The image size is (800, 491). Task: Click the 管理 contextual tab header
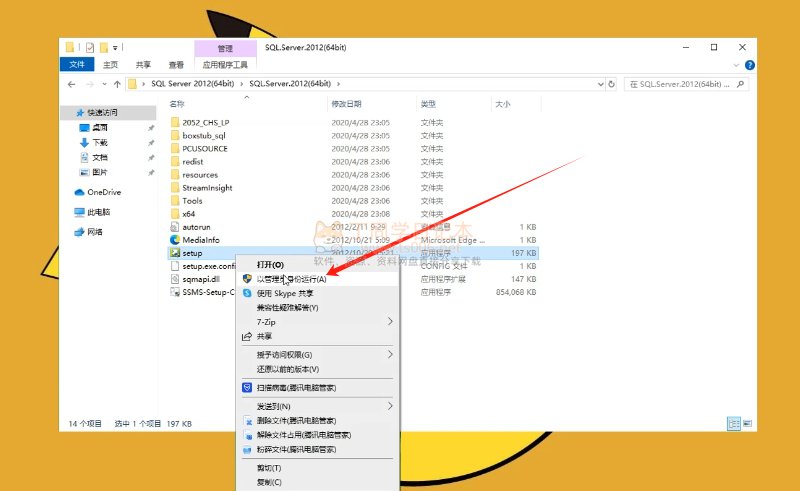pyautogui.click(x=225, y=48)
